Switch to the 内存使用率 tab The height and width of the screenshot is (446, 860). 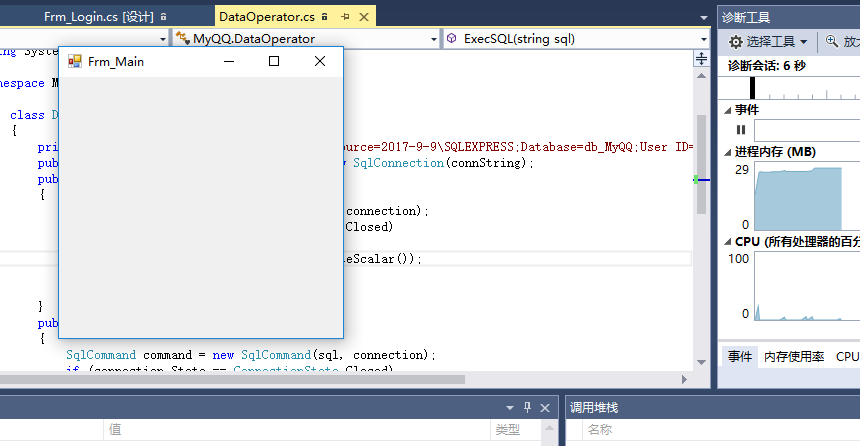[794, 357]
